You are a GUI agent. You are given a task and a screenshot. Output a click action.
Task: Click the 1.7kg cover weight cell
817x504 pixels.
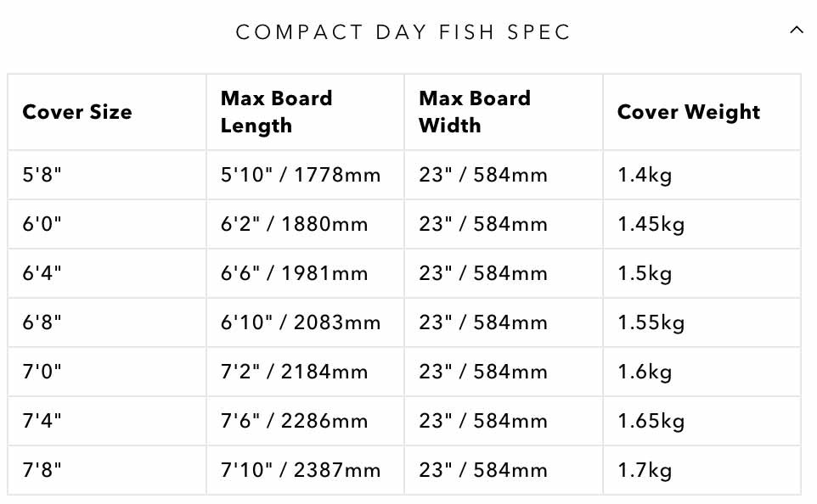click(645, 471)
